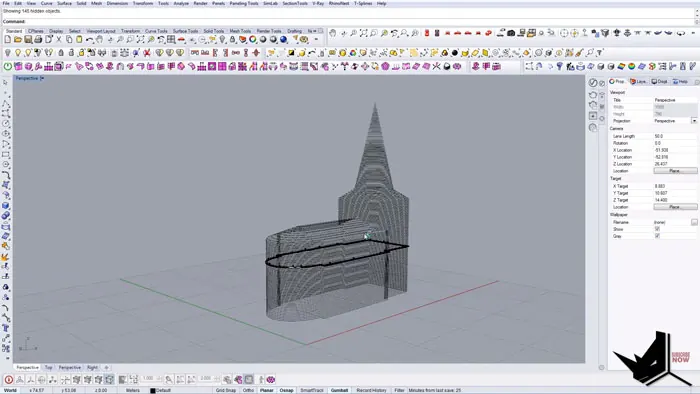This screenshot has width=700, height=394.
Task: Click the red X delete icon in second toolbar row
Action: pyautogui.click(x=146, y=53)
